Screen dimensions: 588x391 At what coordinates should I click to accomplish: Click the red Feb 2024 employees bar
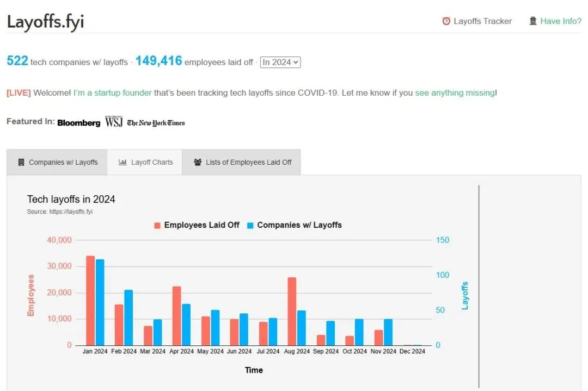coord(119,325)
